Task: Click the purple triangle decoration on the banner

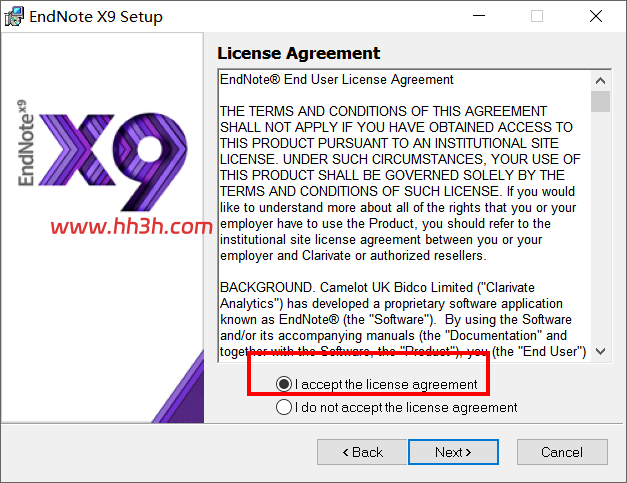Action: pos(178,386)
